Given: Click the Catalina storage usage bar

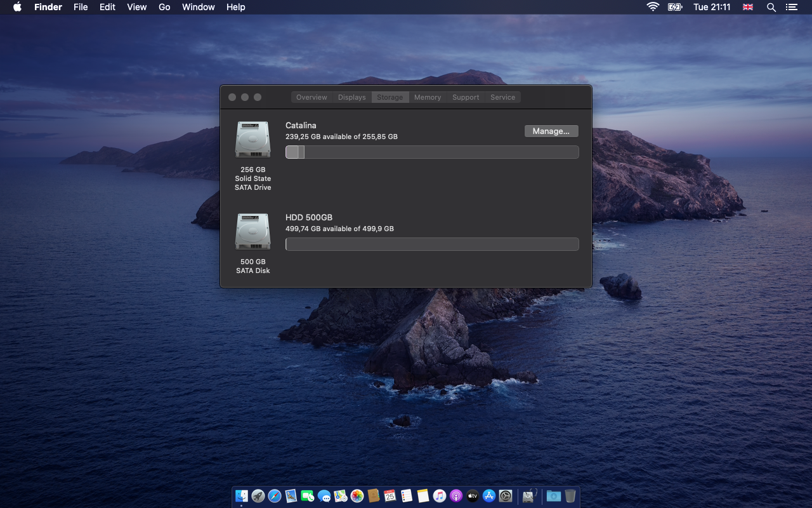Looking at the screenshot, I should [x=432, y=152].
